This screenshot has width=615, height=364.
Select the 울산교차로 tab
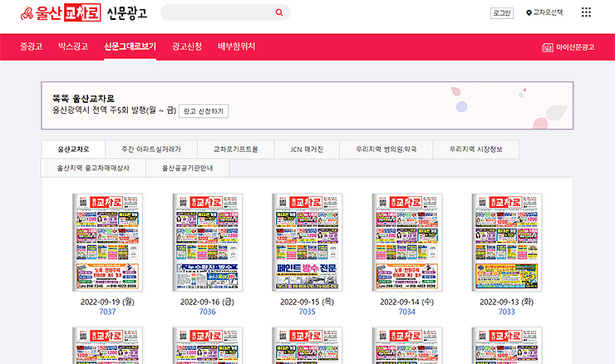tap(73, 149)
